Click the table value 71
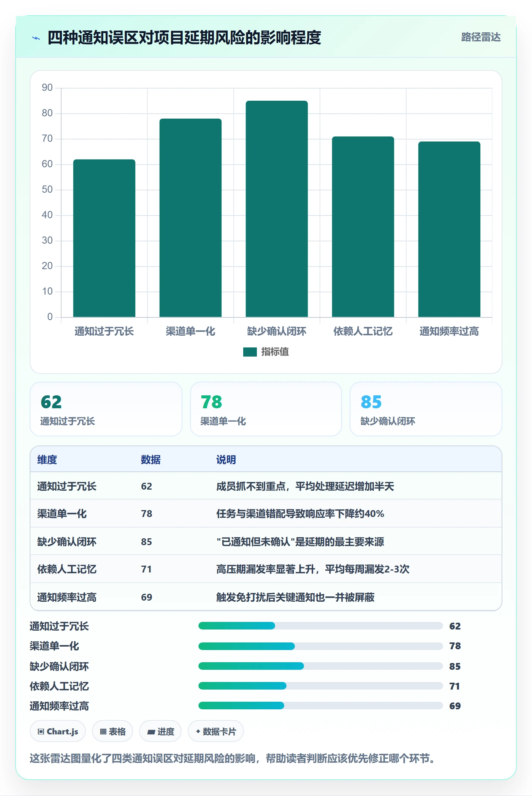532x796 pixels. click(x=146, y=569)
